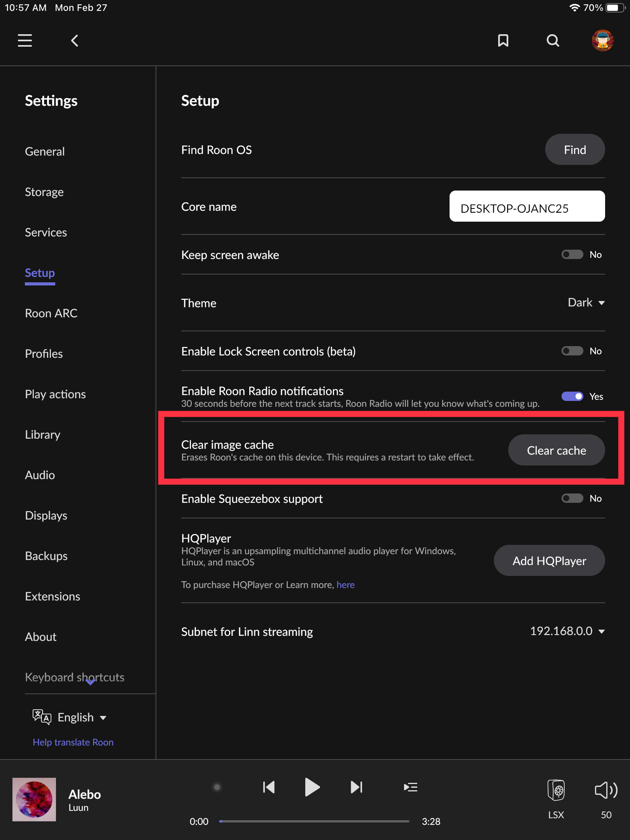Open the English language dropdown
Image resolution: width=630 pixels, height=840 pixels.
(81, 717)
